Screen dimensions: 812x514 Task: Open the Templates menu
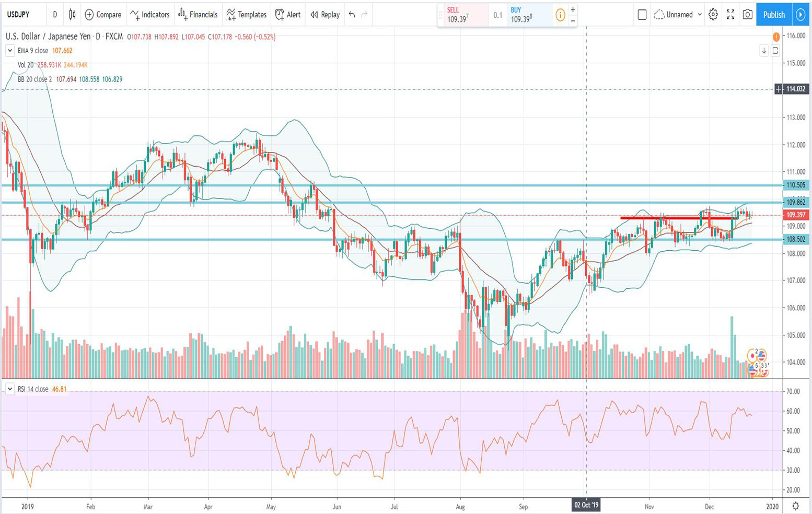(247, 15)
